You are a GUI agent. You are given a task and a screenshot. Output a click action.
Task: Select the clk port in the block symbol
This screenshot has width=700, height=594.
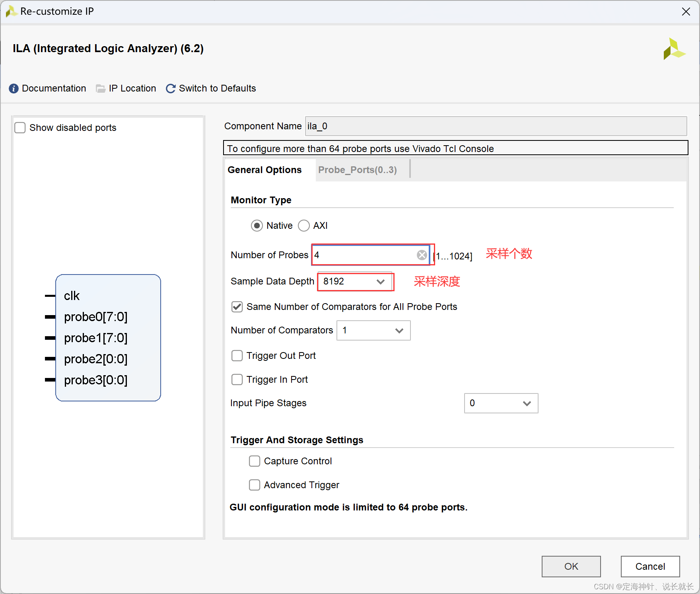click(x=72, y=296)
